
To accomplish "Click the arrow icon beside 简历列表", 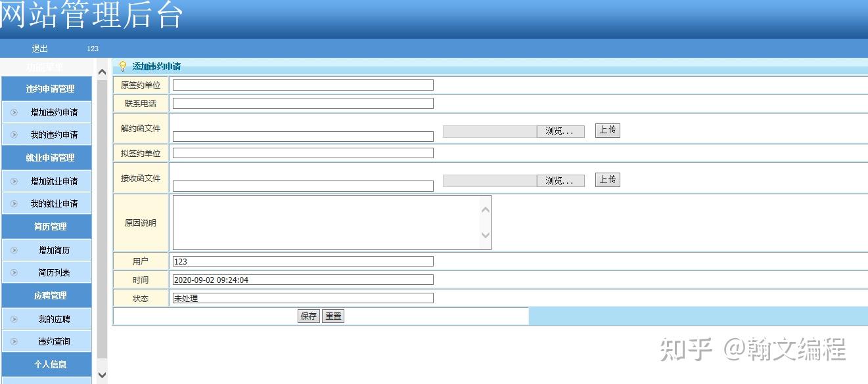I will (14, 272).
